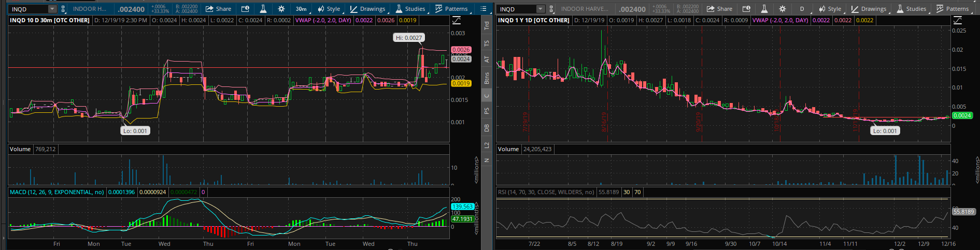Open symbol description icon on left chart
Viewport: 980px width, 250px height.
click(245, 9)
